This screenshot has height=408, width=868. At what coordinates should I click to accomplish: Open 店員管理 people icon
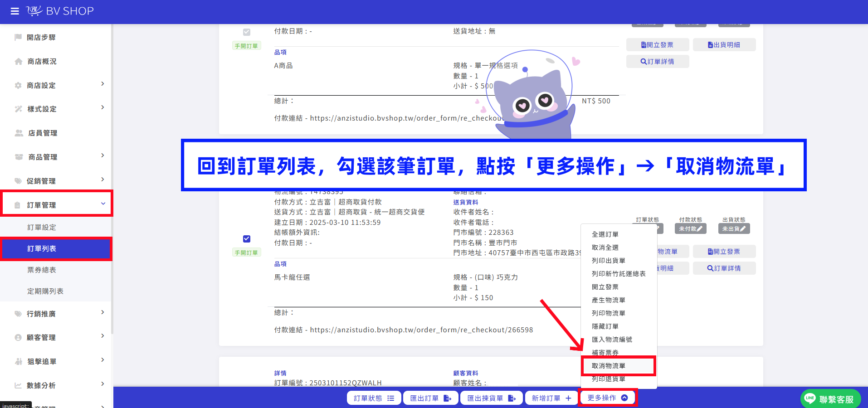(x=19, y=133)
